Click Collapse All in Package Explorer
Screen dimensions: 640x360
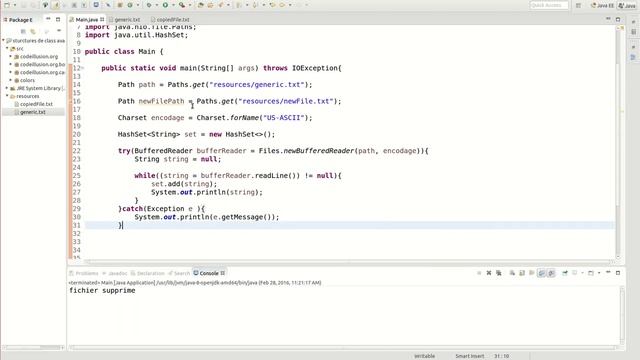pyautogui.click(x=23, y=31)
